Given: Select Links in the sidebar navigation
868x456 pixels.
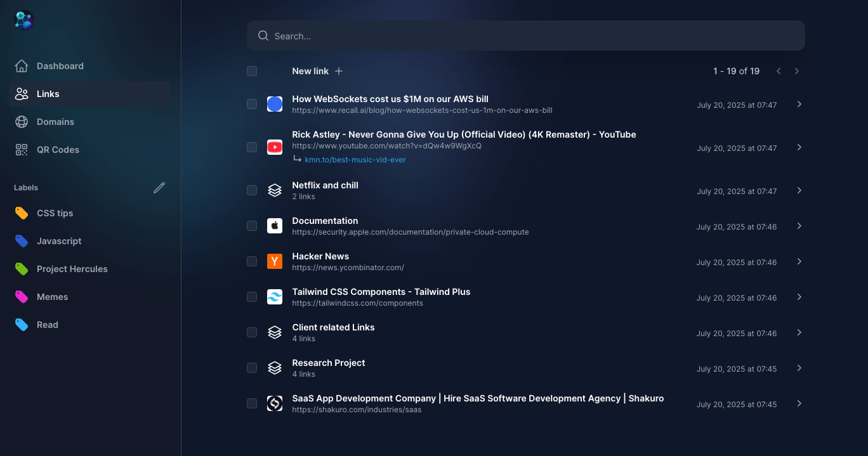Looking at the screenshot, I should [48, 94].
